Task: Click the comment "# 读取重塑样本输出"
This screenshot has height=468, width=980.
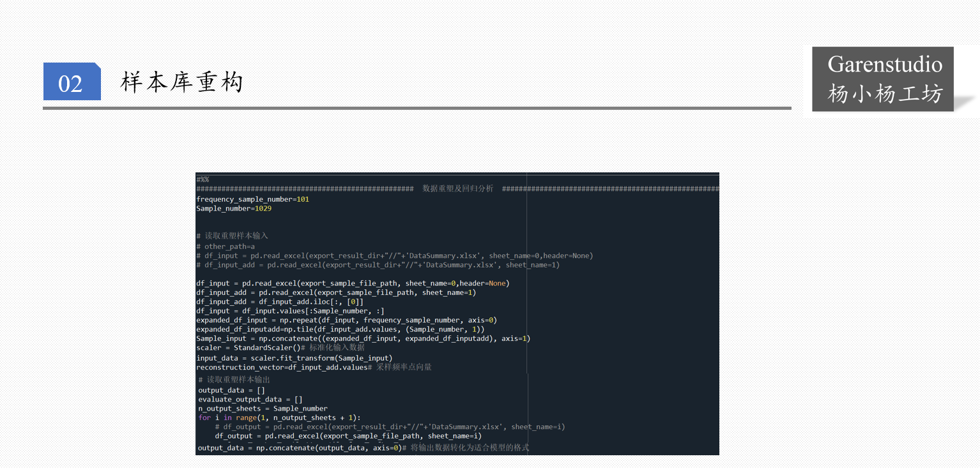Action: (x=234, y=379)
